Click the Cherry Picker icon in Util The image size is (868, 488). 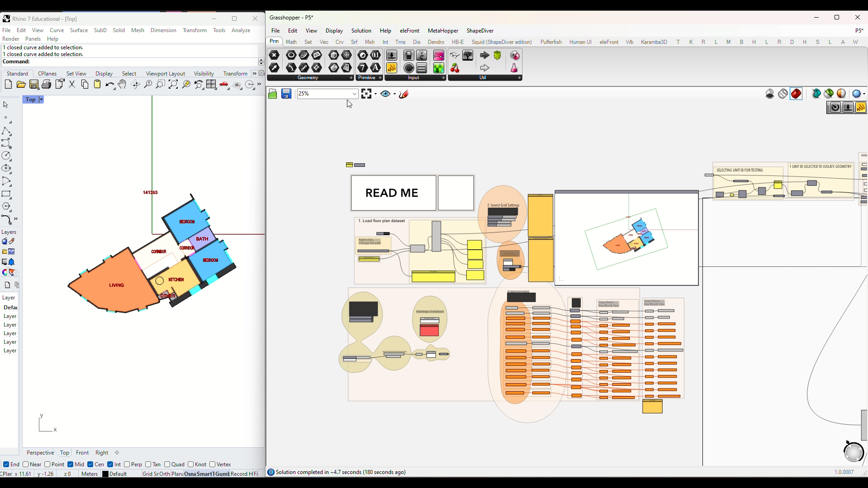pos(455,68)
